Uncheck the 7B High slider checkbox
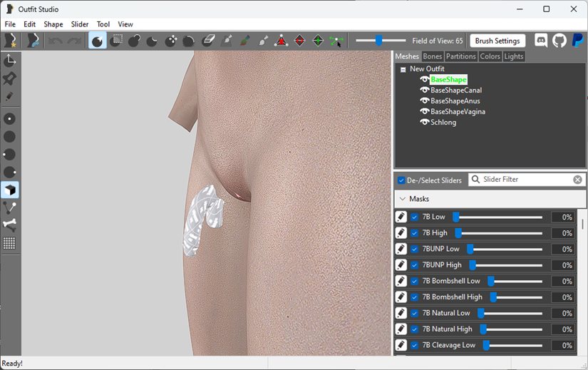The width and height of the screenshot is (588, 370). (414, 233)
